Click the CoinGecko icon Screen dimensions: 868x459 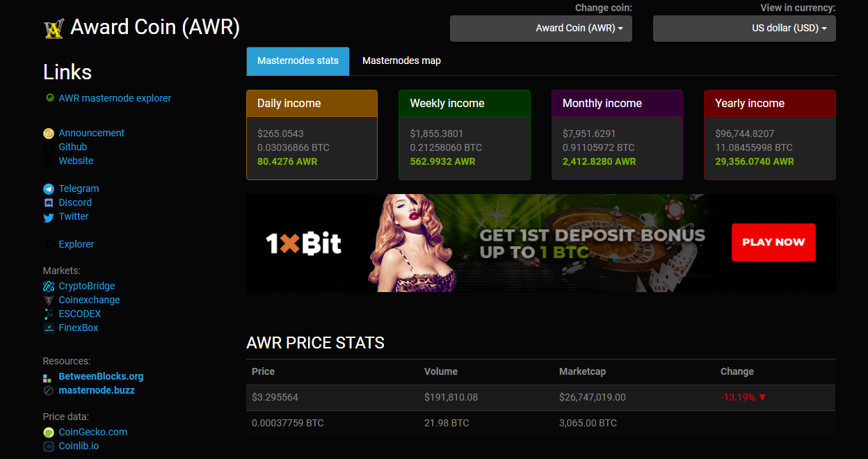[x=49, y=433]
